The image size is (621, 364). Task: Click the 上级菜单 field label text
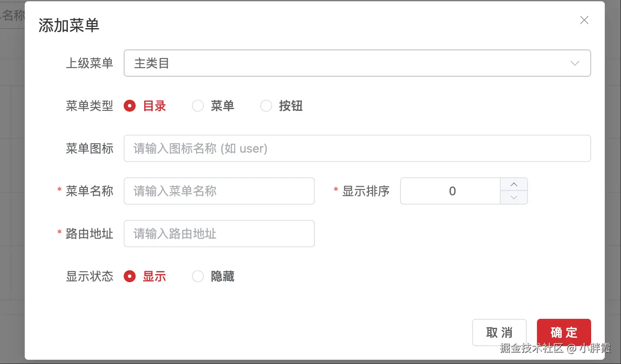[89, 63]
